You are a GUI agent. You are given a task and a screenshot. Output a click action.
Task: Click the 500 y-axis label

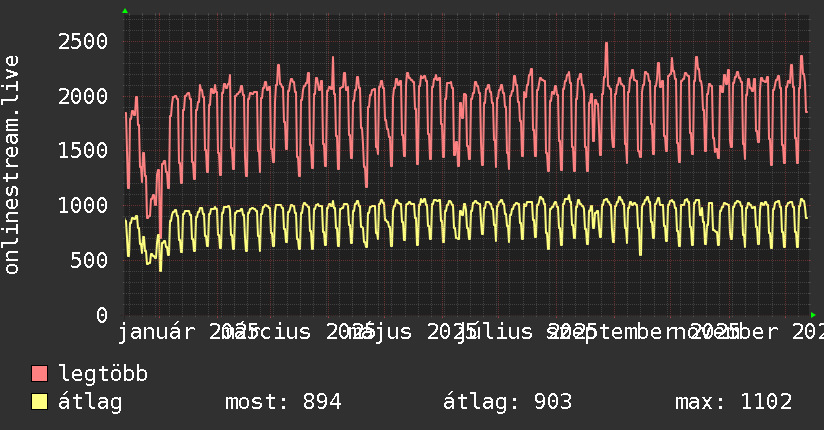click(89, 260)
